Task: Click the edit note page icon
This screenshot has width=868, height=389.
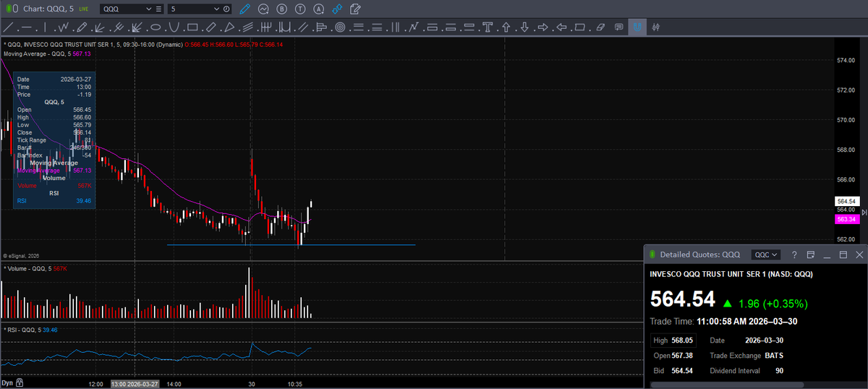Action: [x=355, y=9]
